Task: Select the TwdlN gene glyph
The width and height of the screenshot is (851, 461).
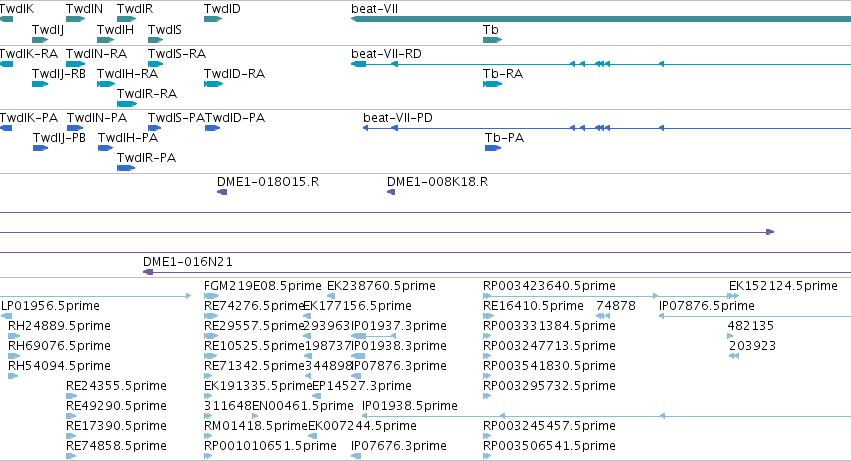Action: 75,19
